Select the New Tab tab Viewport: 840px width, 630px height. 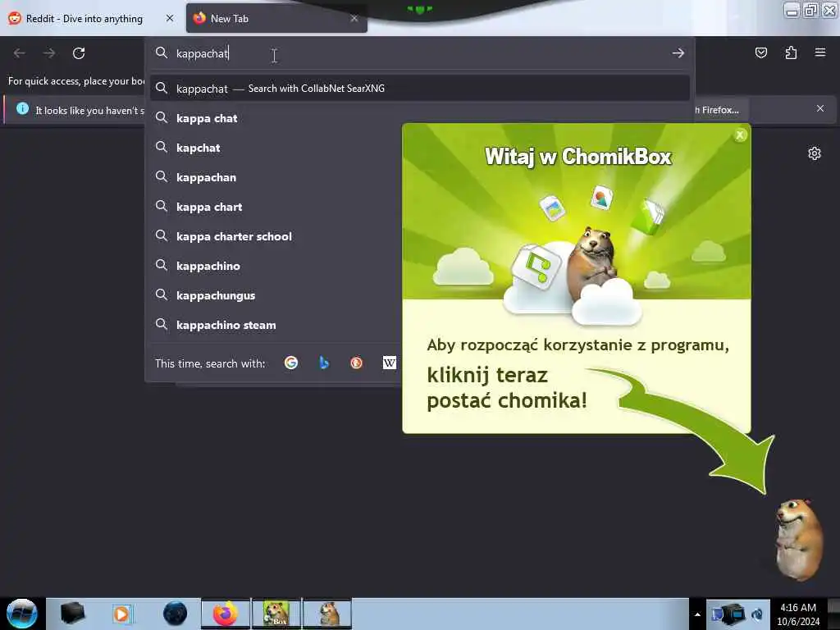(276, 19)
